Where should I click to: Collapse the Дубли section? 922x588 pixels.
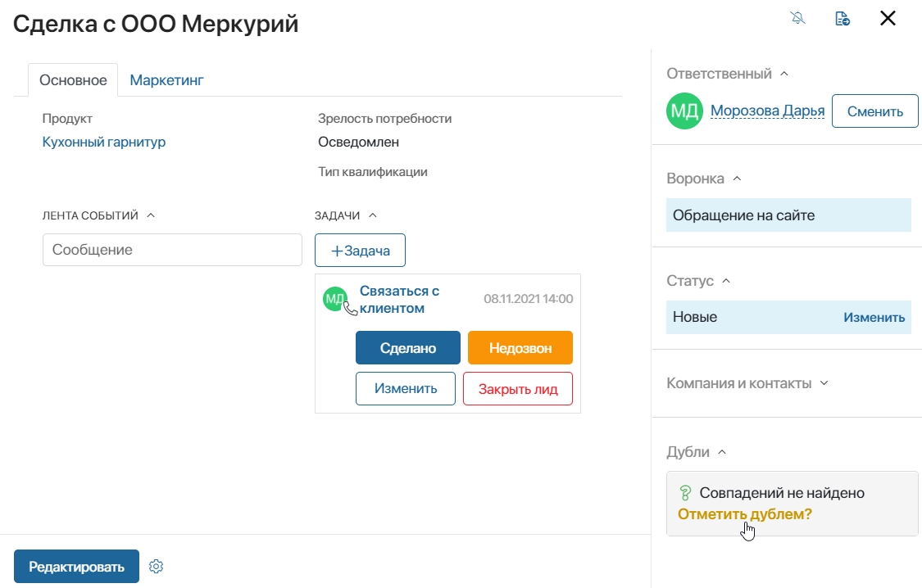(x=722, y=452)
